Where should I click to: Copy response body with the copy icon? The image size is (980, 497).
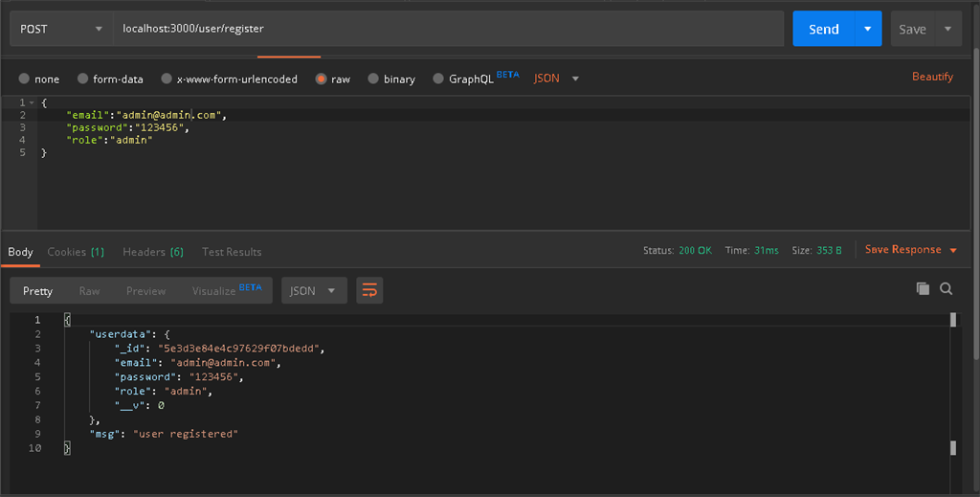pyautogui.click(x=923, y=288)
